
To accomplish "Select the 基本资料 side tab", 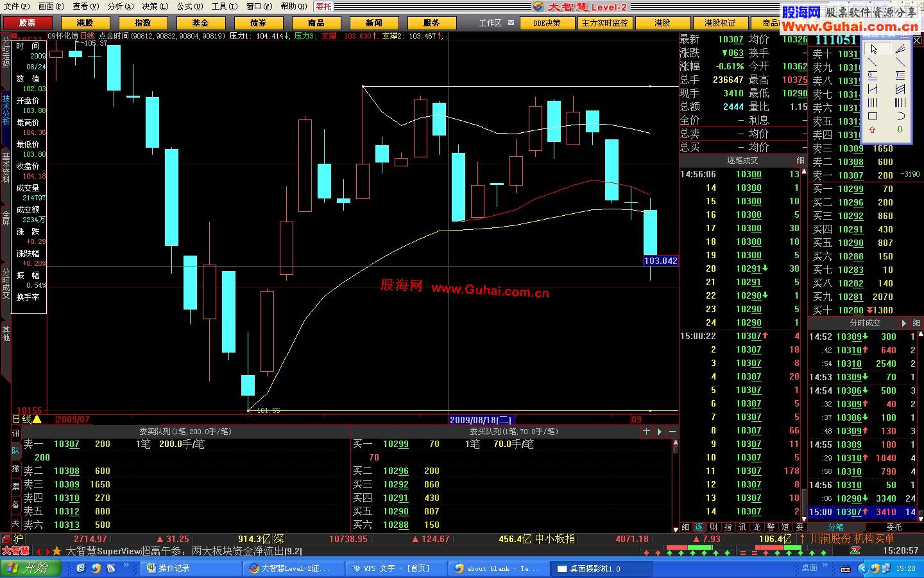I will point(6,168).
